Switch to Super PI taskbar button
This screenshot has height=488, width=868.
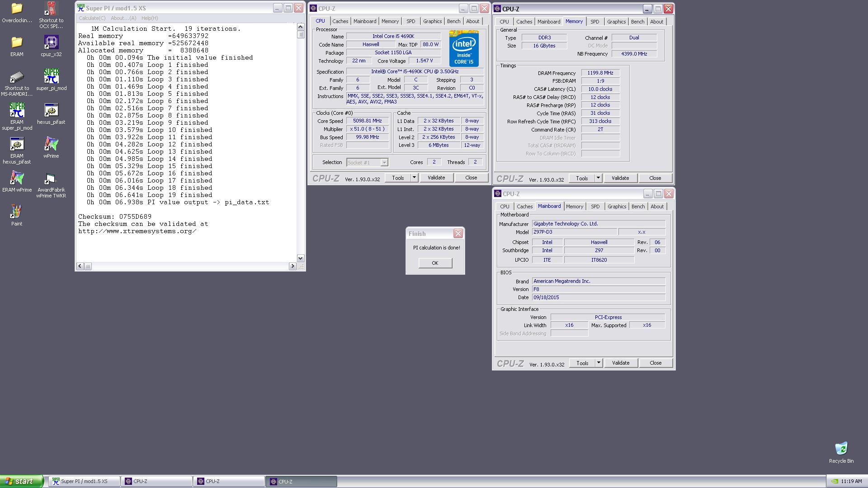[x=85, y=482]
